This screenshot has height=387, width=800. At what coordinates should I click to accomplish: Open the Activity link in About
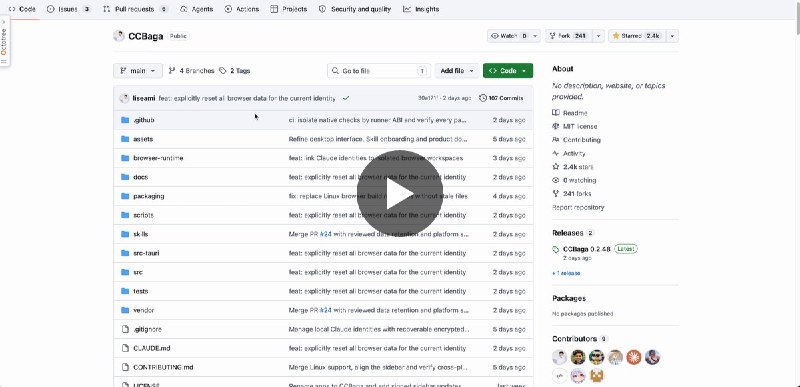pyautogui.click(x=568, y=153)
